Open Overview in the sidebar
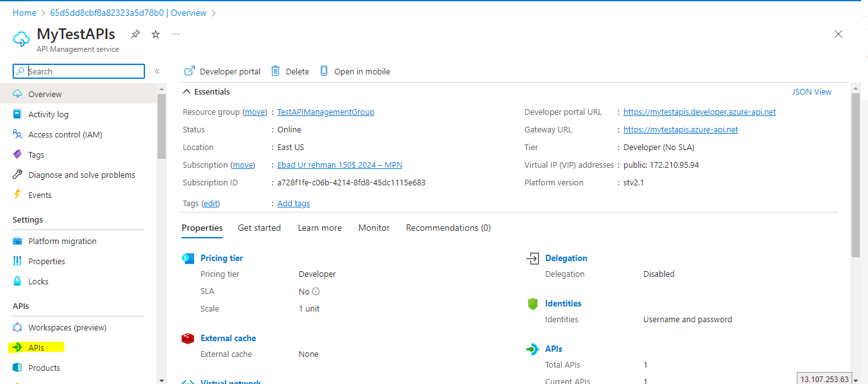868x384 pixels. pyautogui.click(x=78, y=94)
